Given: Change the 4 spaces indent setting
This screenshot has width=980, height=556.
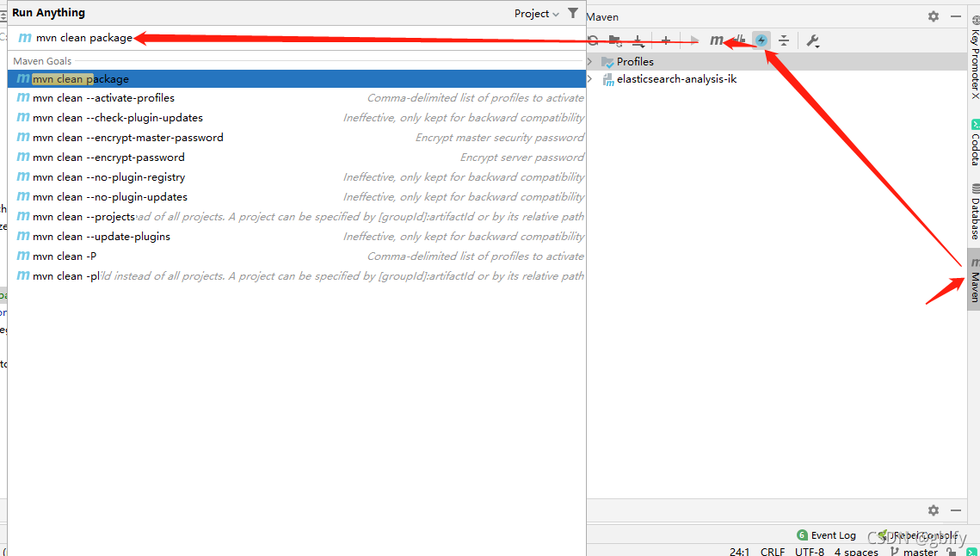Looking at the screenshot, I should [x=856, y=552].
